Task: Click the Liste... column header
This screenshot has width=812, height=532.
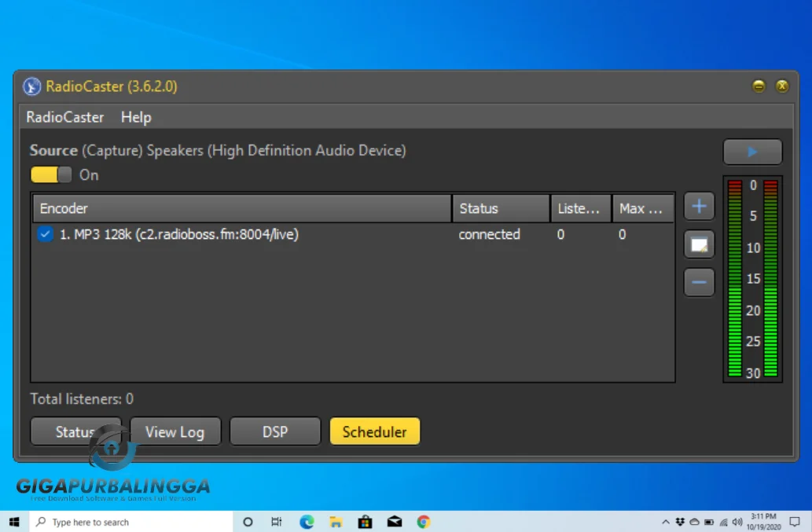Action: pyautogui.click(x=581, y=208)
